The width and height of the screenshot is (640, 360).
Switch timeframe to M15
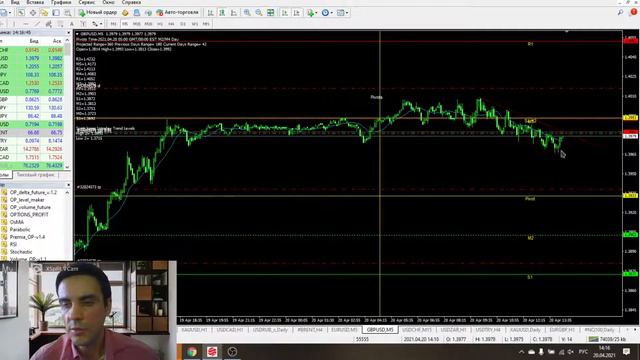point(137,24)
